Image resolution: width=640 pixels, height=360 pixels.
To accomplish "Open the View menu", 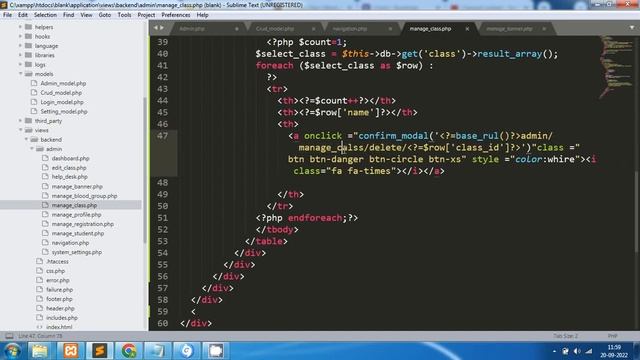I will point(86,15).
